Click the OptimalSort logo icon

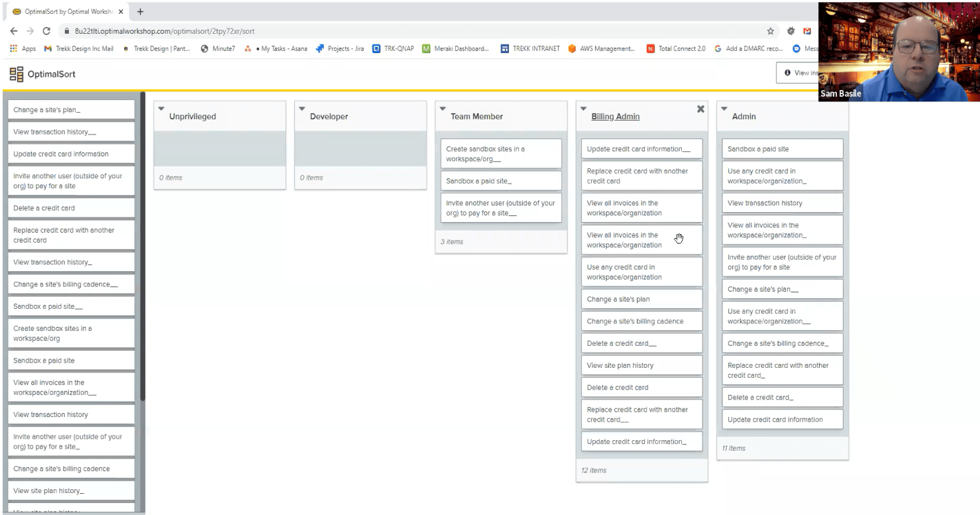pyautogui.click(x=17, y=74)
